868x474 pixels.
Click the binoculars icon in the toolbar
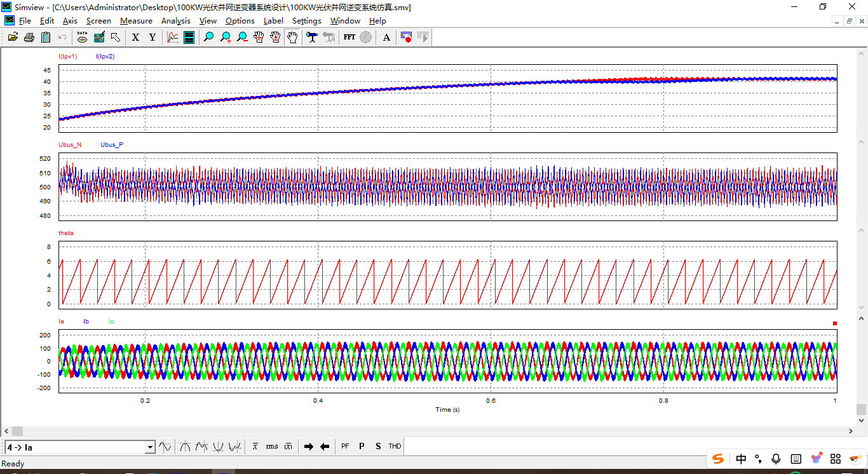pos(311,37)
